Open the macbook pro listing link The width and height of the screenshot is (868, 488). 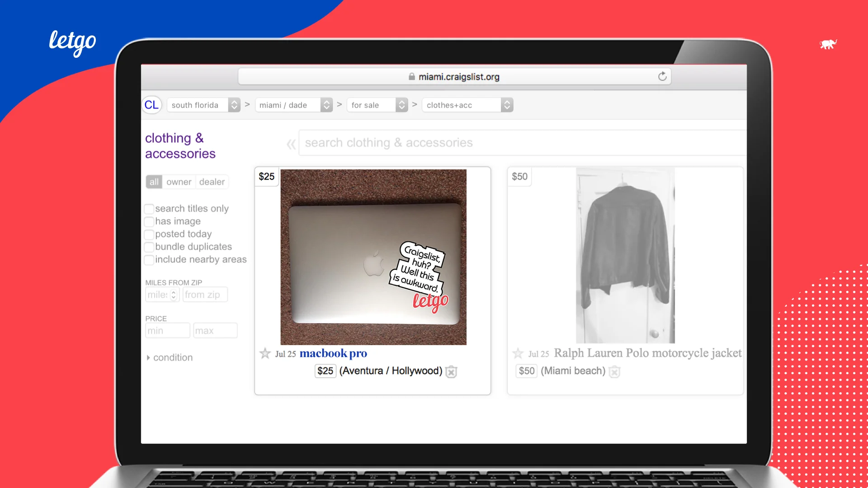pyautogui.click(x=333, y=353)
